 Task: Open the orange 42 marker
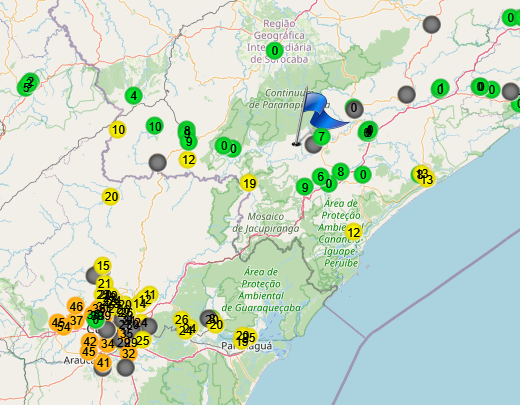(x=90, y=342)
